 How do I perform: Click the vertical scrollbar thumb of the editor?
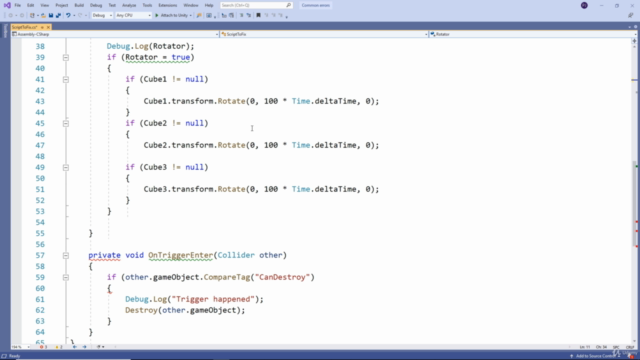(635, 204)
